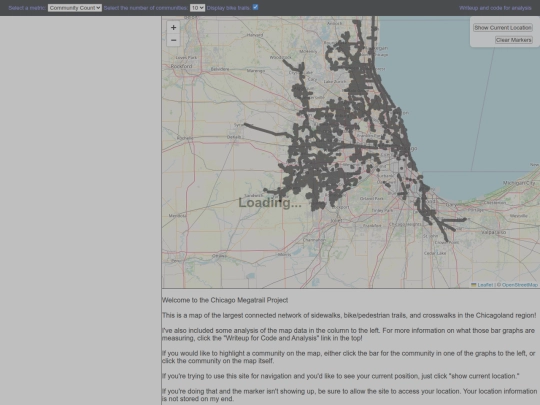
Task: Click the Rockford label on map
Action: 181,66
